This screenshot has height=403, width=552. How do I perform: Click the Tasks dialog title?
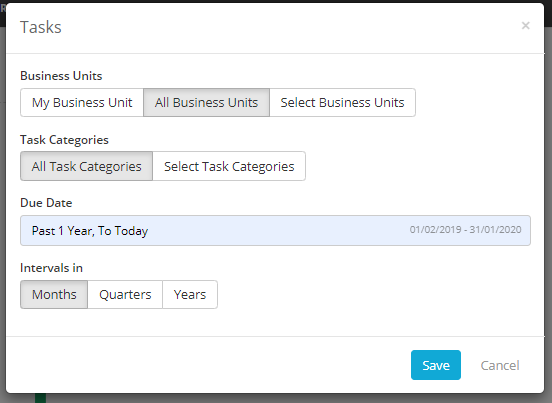click(x=41, y=27)
